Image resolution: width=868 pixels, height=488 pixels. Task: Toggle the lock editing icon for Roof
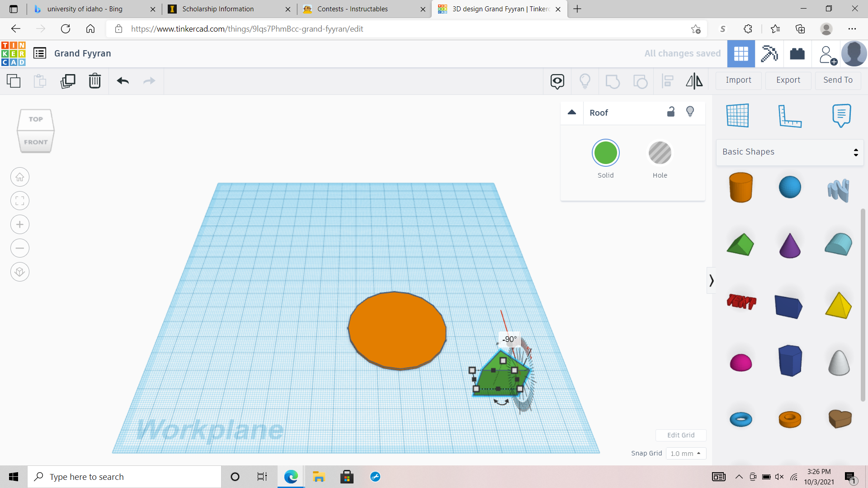671,112
